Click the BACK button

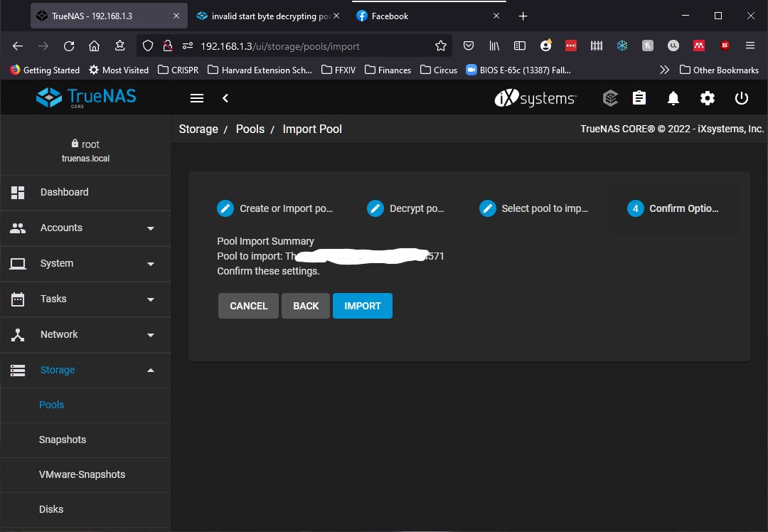(306, 306)
